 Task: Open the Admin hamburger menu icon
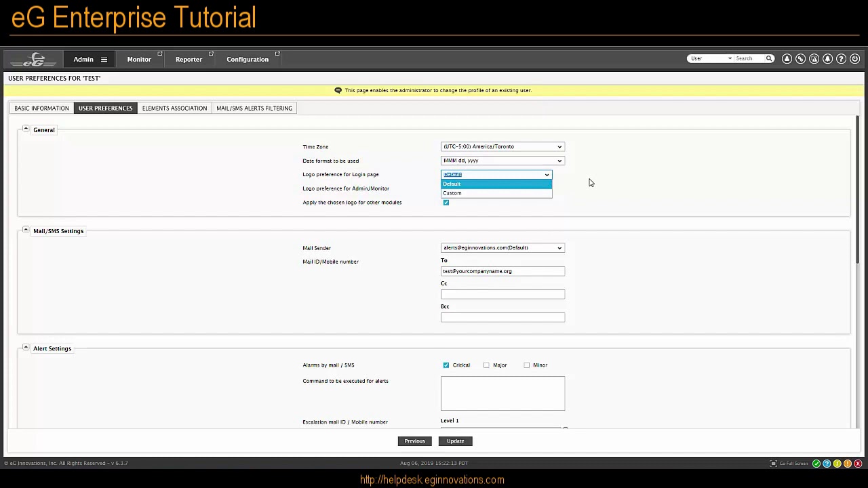click(104, 60)
